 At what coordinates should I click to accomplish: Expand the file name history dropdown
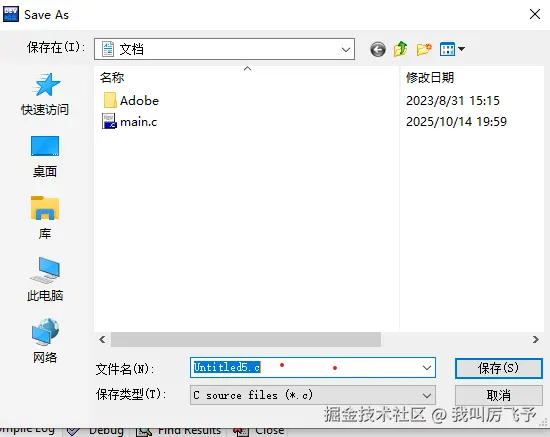coord(427,368)
